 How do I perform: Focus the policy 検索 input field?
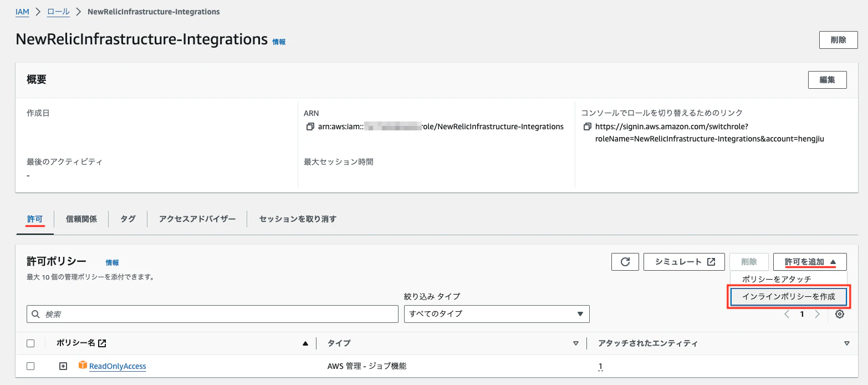[212, 314]
